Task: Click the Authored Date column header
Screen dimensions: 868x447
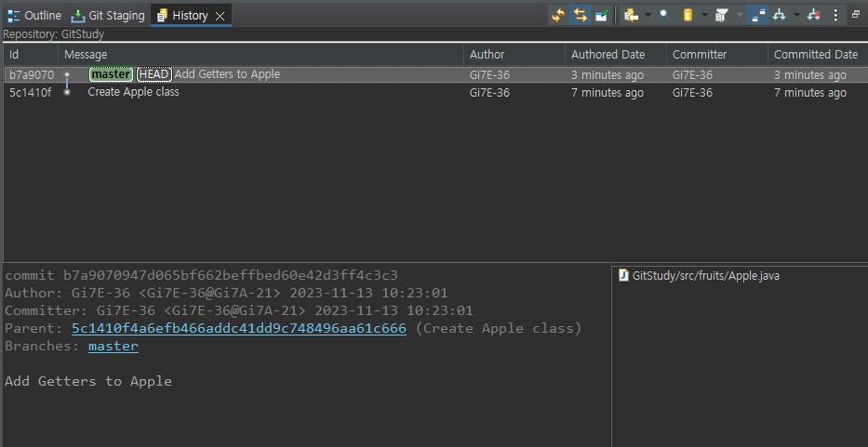Action: tap(616, 54)
